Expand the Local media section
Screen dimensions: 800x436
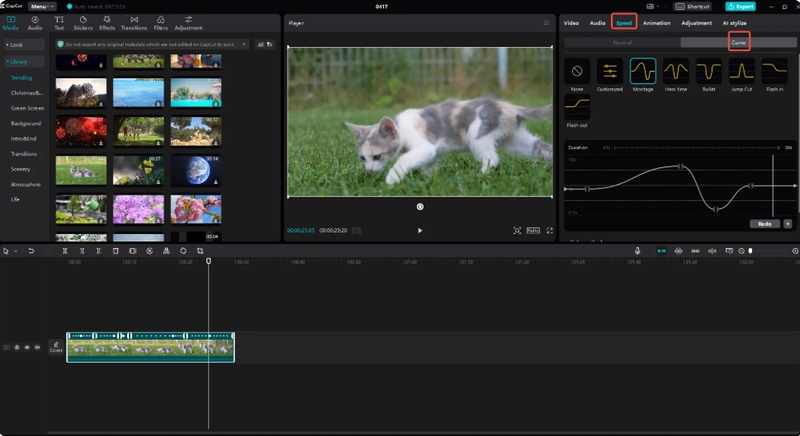click(x=14, y=44)
